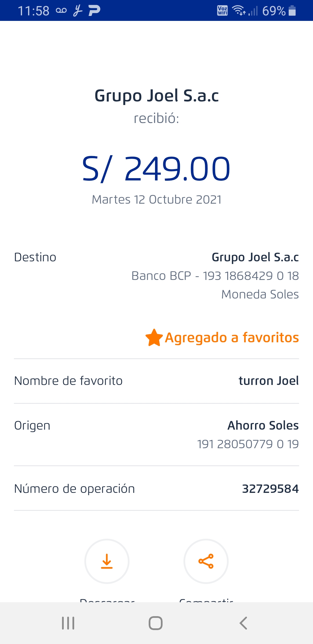This screenshot has height=644, width=313.
Task: Tap the 11:58 clock in status bar
Action: point(34,11)
